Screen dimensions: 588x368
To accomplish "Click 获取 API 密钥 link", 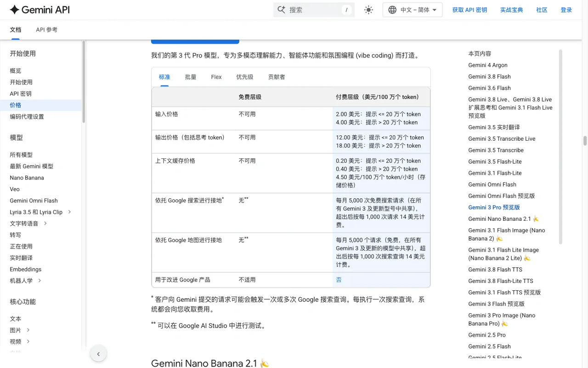I will (x=469, y=10).
